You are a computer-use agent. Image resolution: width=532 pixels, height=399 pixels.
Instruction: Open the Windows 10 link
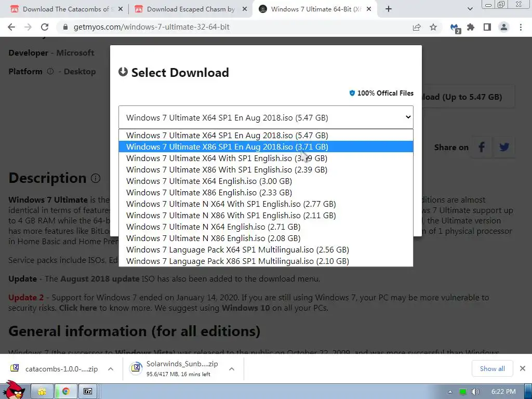coord(246,308)
